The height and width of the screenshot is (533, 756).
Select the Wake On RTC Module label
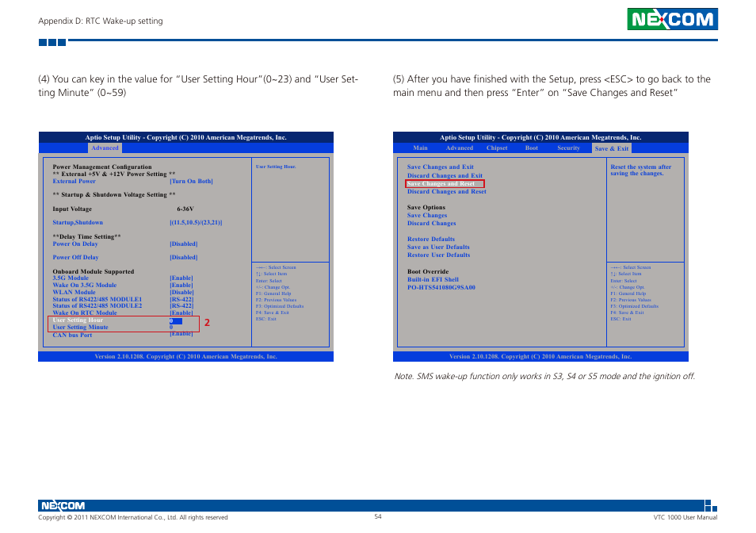tap(84, 313)
